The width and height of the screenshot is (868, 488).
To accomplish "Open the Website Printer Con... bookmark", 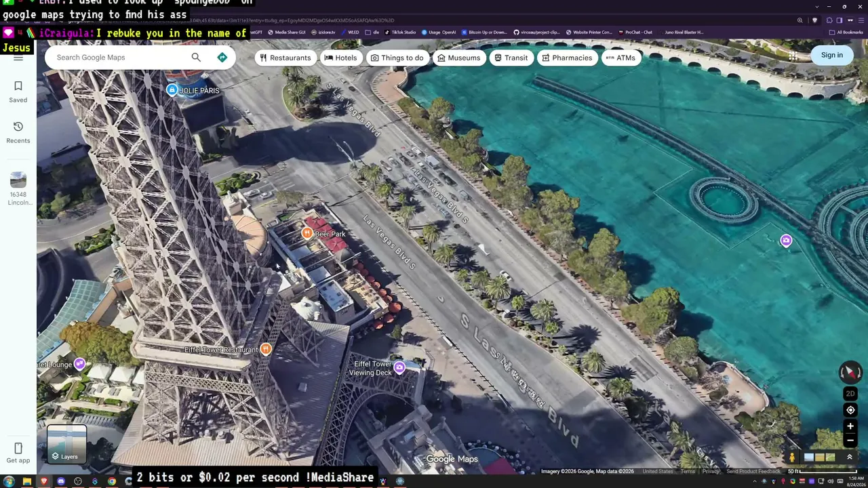I will (589, 32).
